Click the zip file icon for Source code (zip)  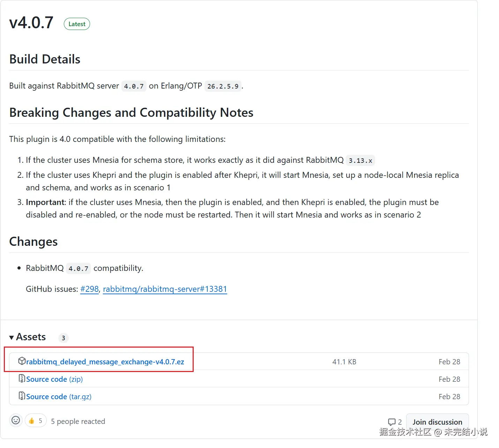point(22,379)
